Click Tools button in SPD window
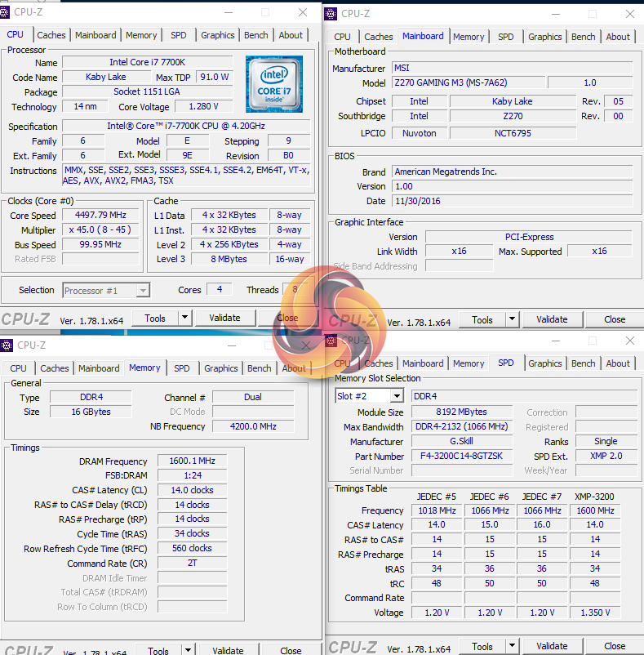Screen dimensions: 644x655 point(482,646)
